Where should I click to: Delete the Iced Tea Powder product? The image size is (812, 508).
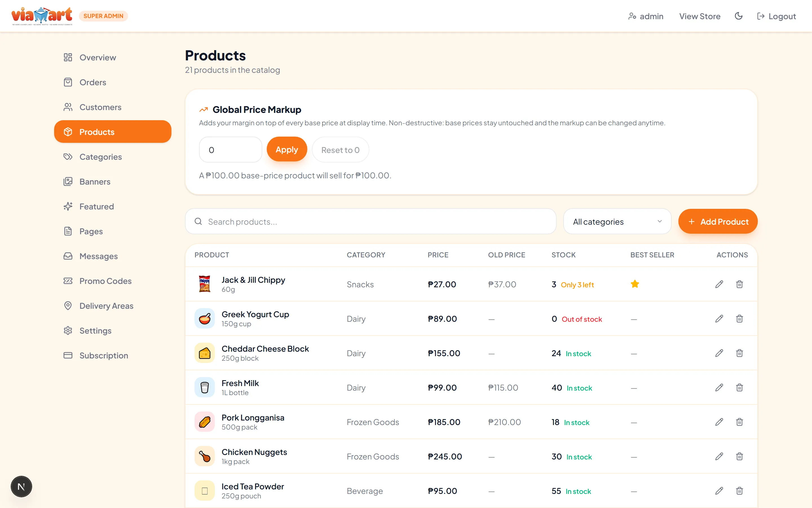pyautogui.click(x=739, y=491)
